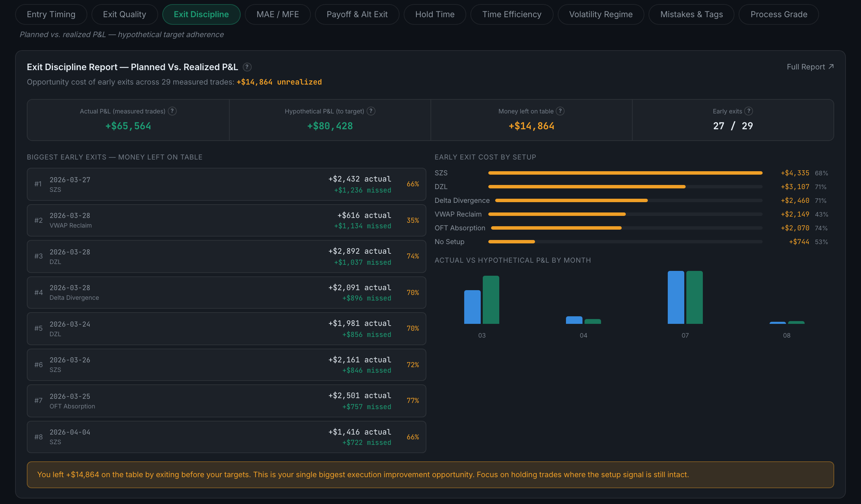
Task: Select Payoff & Alt Exit tab
Action: point(357,14)
